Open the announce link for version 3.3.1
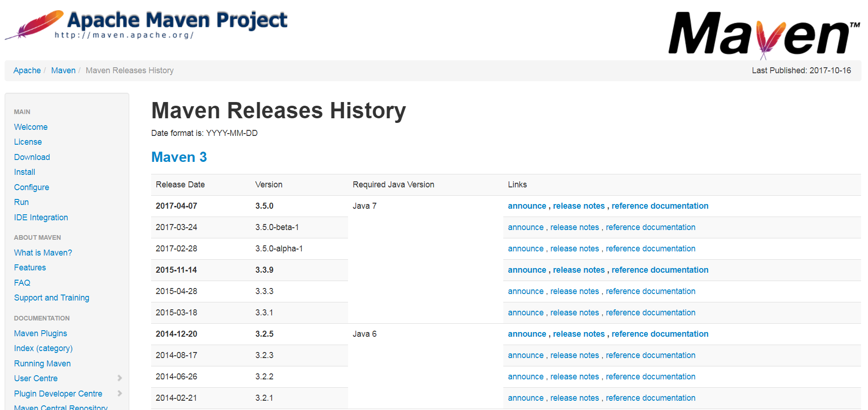 pyautogui.click(x=526, y=313)
